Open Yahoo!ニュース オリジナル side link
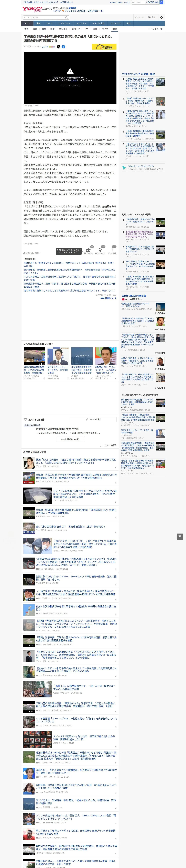The width and height of the screenshot is (186, 868). [x=141, y=166]
